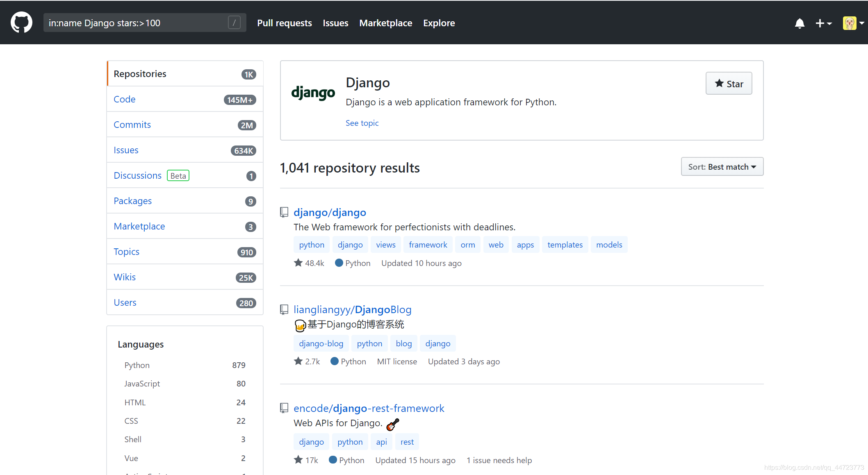Open the plus create-new menu
Viewport: 868px width, 475px height.
tap(823, 23)
